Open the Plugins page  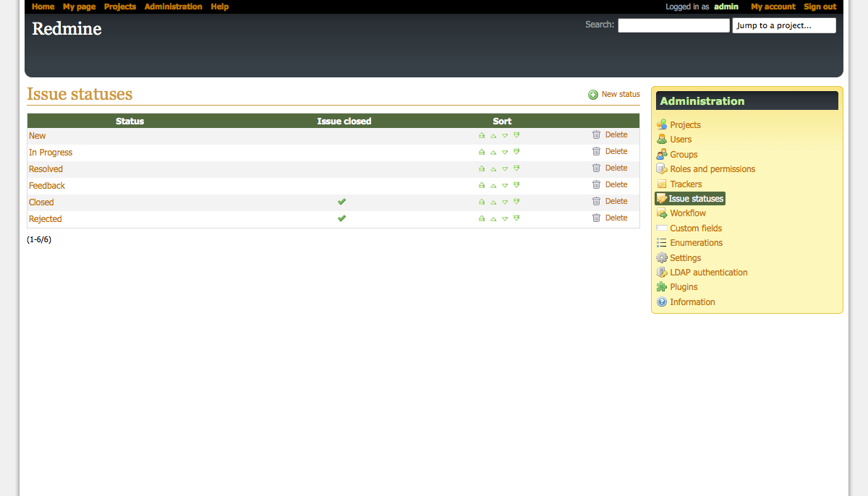677,287
